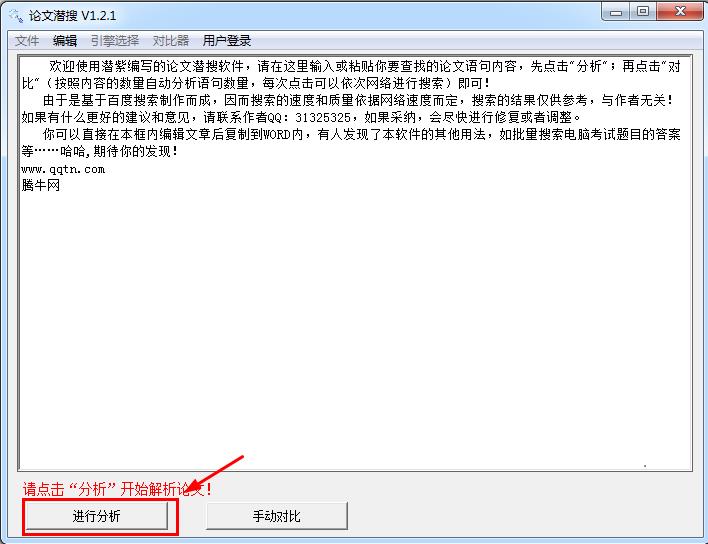Click the red 请点击“分析”开始解析论文 prompt
708x544 pixels.
(117, 489)
